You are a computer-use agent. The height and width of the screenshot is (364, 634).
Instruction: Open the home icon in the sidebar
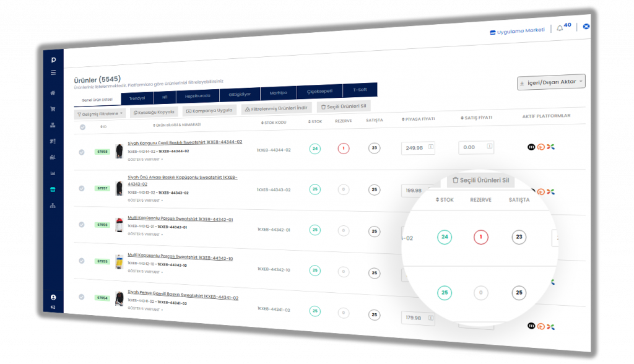(x=53, y=93)
